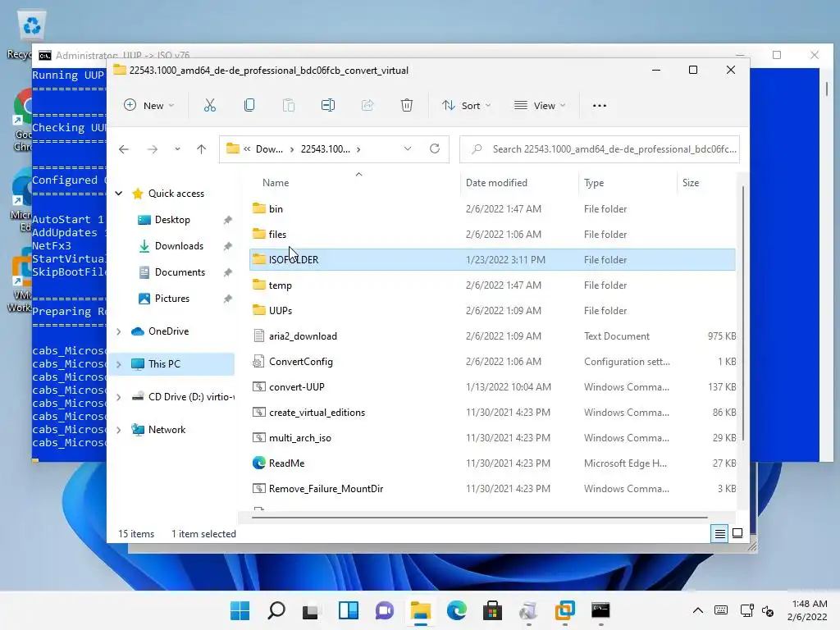Select the temp folder

tap(492, 285)
